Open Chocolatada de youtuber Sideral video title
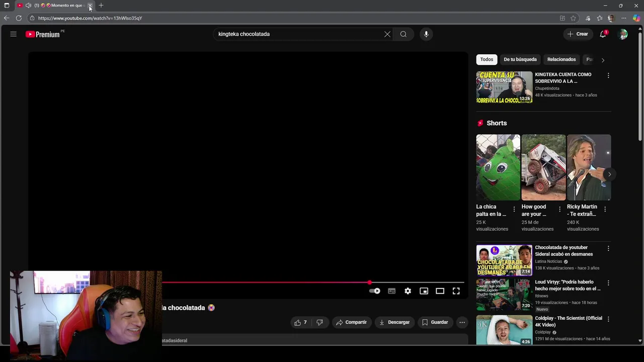 tap(563, 251)
